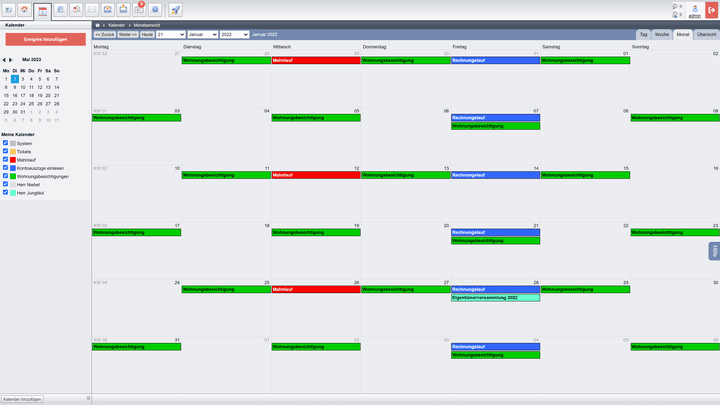Switch to the Übersicht tab
Viewport: 720px width, 405px height.
pyautogui.click(x=706, y=34)
